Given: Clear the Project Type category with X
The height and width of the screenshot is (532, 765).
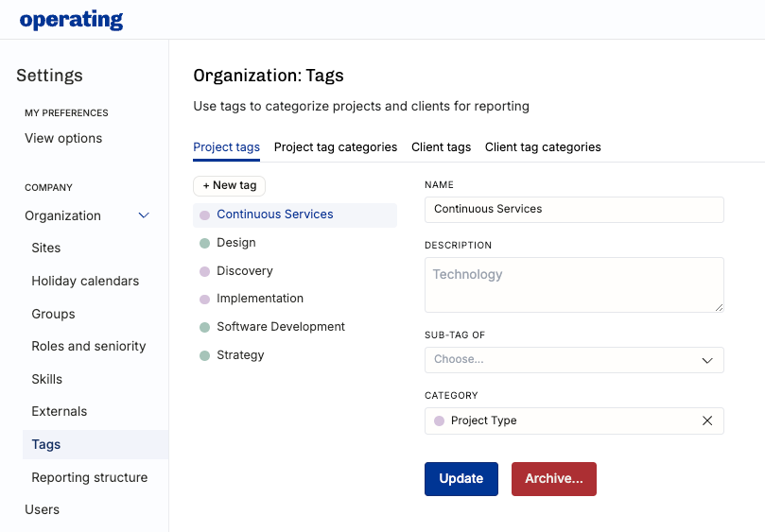Looking at the screenshot, I should 707,420.
